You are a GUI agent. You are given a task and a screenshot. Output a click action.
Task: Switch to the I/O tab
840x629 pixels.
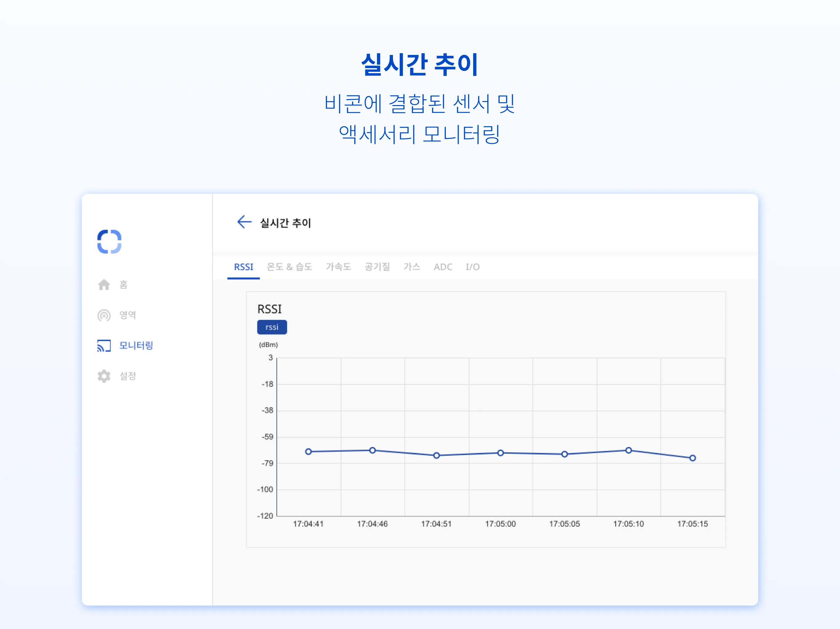pos(473,267)
